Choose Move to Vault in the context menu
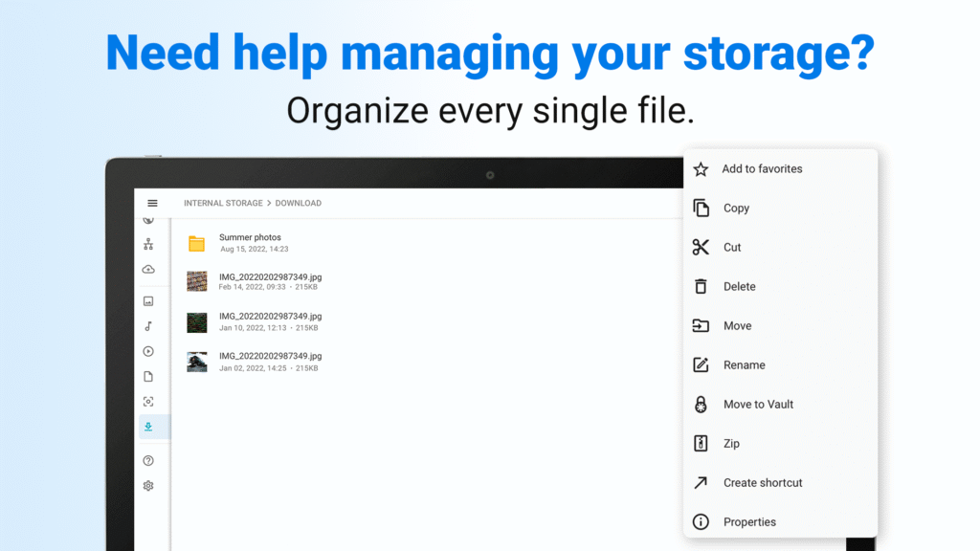The width and height of the screenshot is (980, 551). pos(759,404)
